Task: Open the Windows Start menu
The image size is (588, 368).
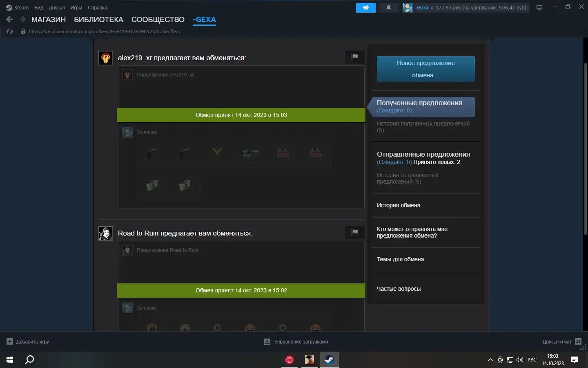Action: tap(10, 360)
